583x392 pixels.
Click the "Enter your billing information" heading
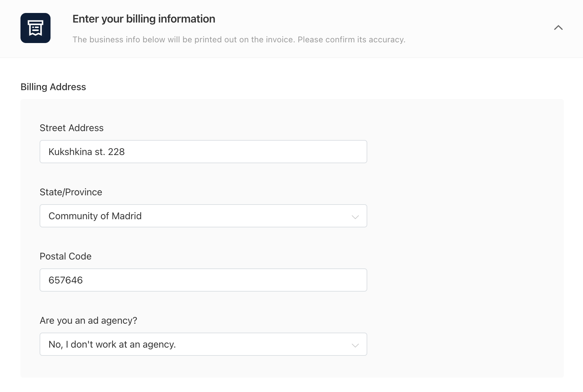coord(144,19)
